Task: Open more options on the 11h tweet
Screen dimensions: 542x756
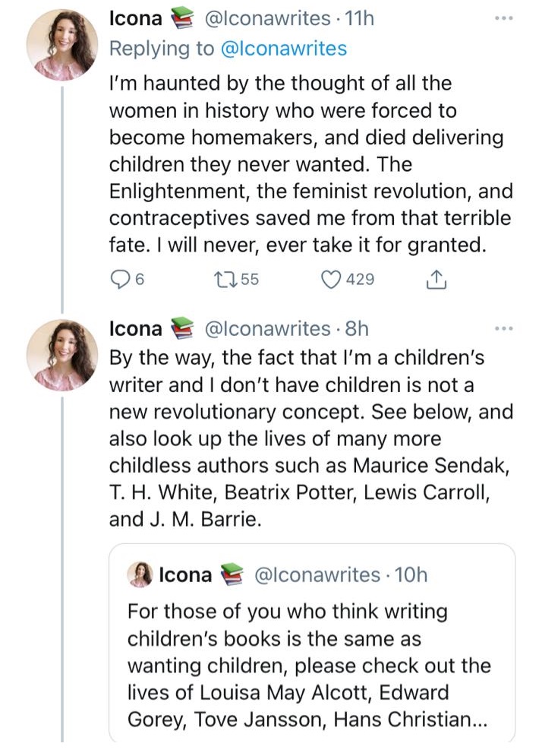Action: [x=503, y=19]
